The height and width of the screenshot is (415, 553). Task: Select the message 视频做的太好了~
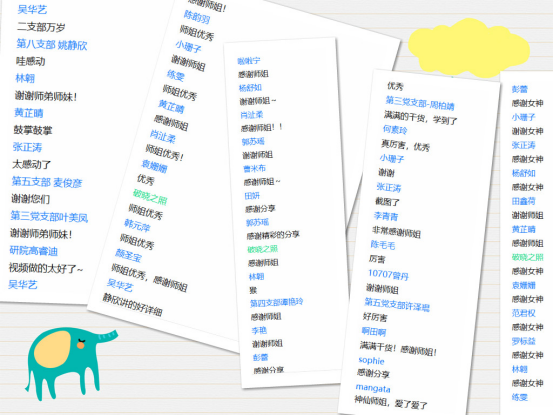click(x=45, y=268)
